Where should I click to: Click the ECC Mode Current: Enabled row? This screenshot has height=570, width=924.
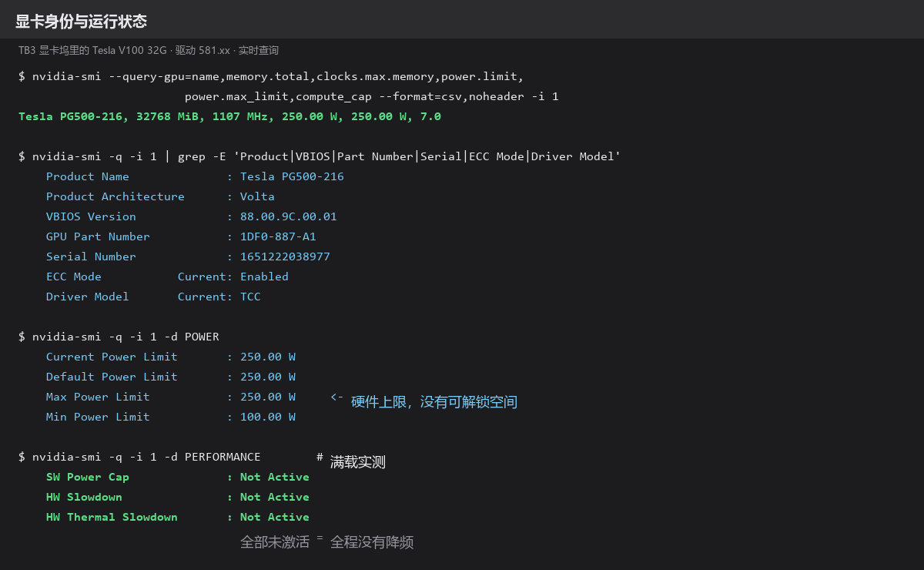coord(167,277)
